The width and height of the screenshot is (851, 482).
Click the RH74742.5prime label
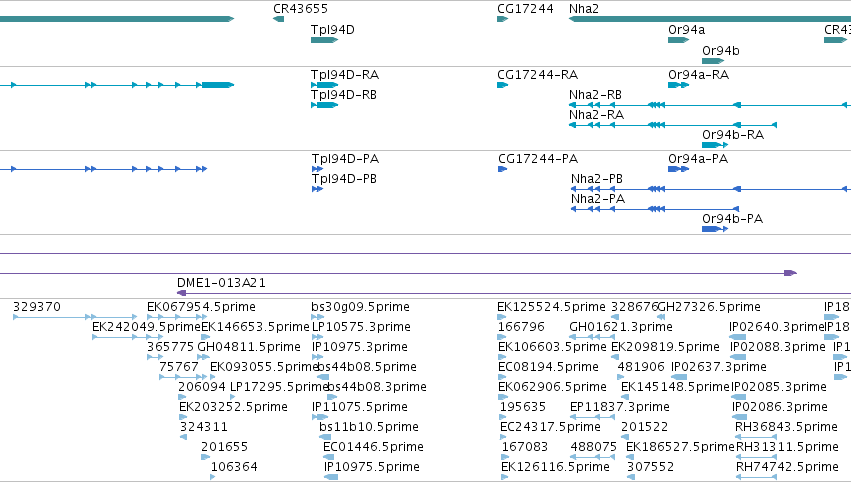point(788,467)
